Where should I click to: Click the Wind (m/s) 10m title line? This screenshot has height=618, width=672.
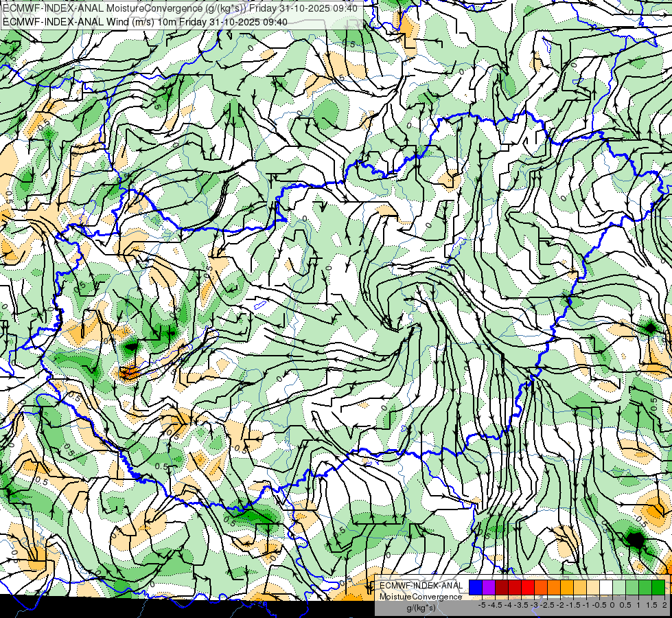[x=144, y=21]
